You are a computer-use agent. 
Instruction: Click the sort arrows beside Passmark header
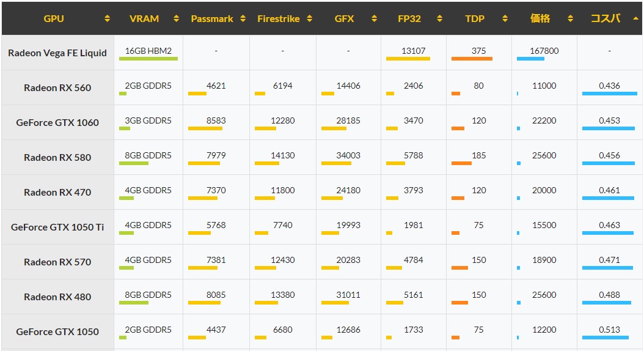pyautogui.click(x=243, y=18)
